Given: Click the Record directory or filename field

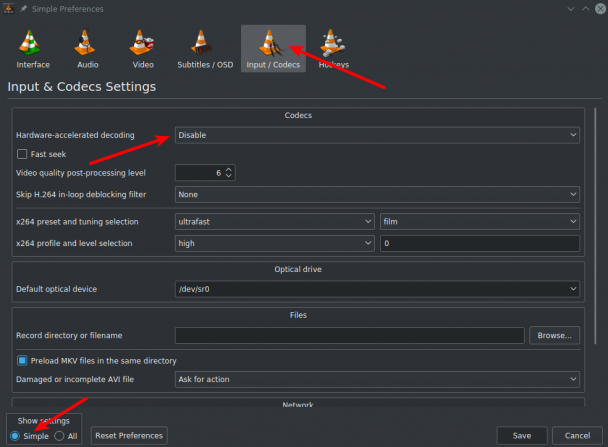Looking at the screenshot, I should (349, 335).
